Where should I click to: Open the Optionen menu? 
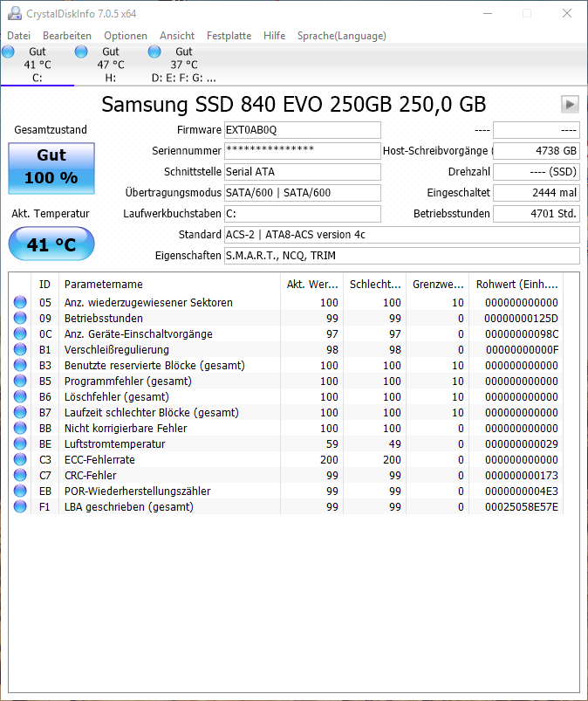coord(126,36)
